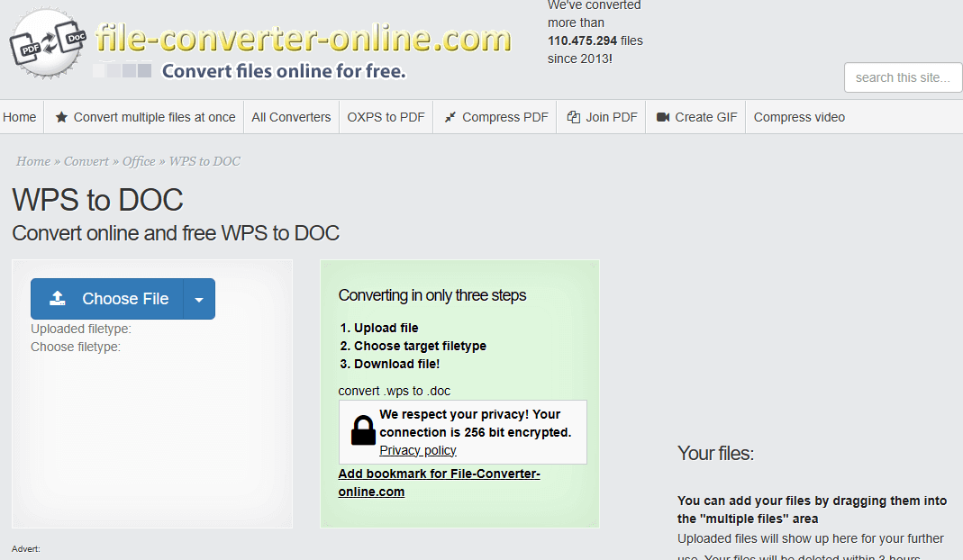Click the arrows icon next to Compress PDF

pyautogui.click(x=448, y=117)
